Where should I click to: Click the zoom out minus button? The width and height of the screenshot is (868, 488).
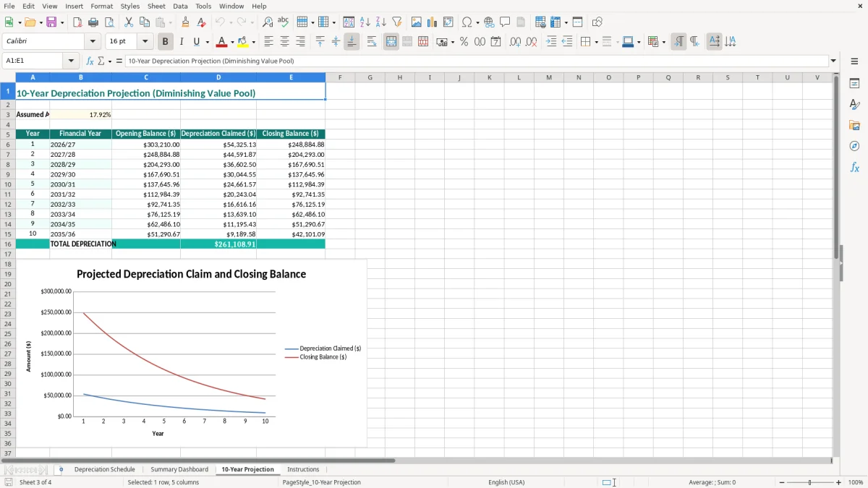[x=782, y=482]
